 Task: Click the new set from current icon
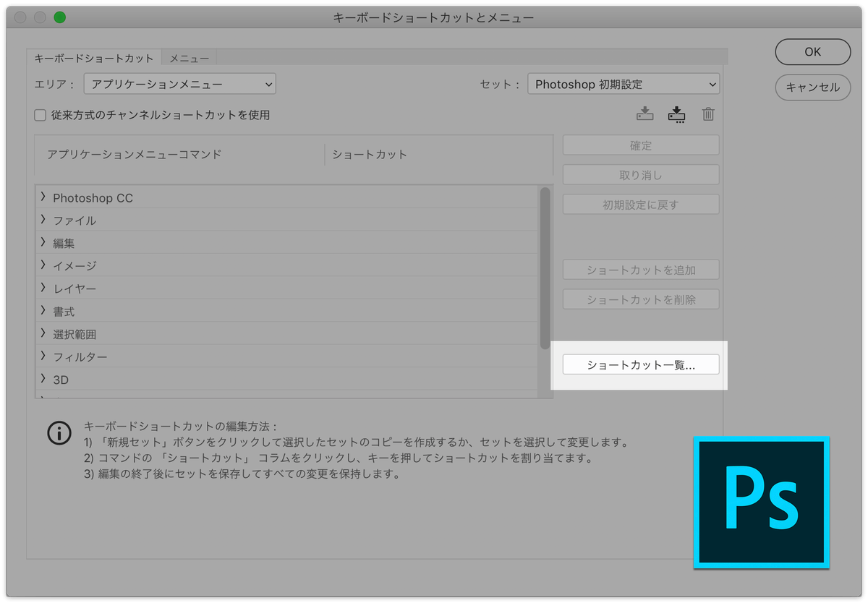[676, 114]
